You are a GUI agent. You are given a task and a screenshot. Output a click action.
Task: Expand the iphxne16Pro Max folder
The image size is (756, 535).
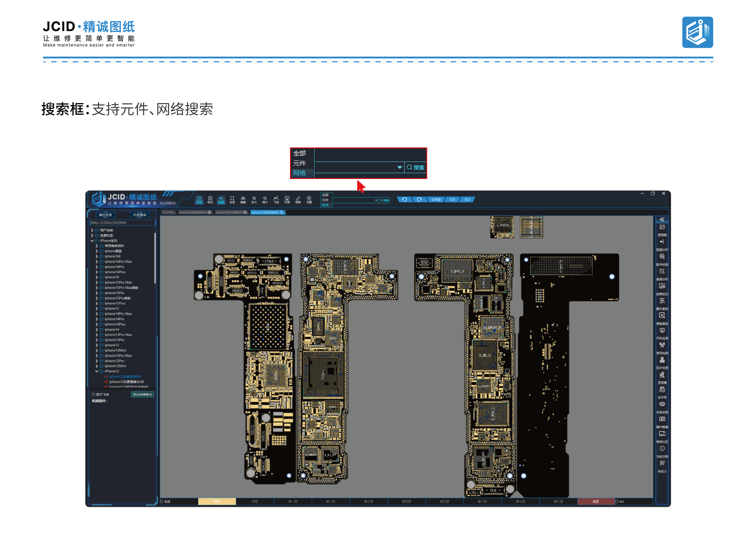(97, 262)
